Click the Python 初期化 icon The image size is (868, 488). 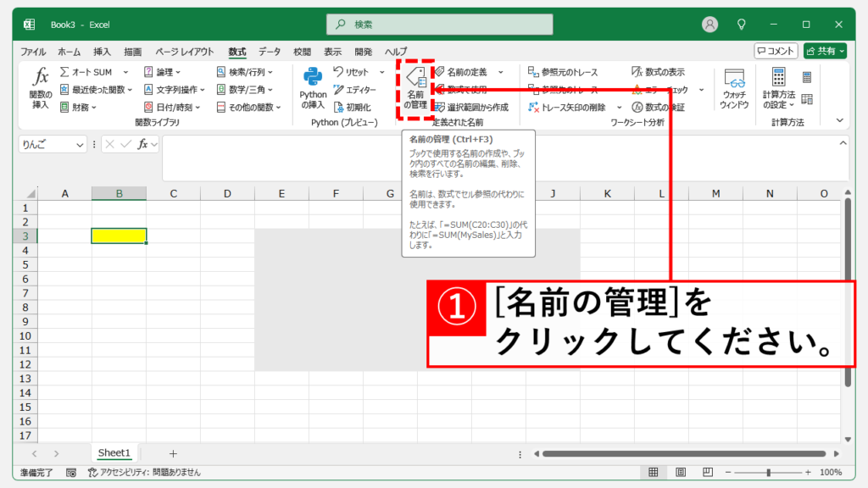pyautogui.click(x=352, y=108)
